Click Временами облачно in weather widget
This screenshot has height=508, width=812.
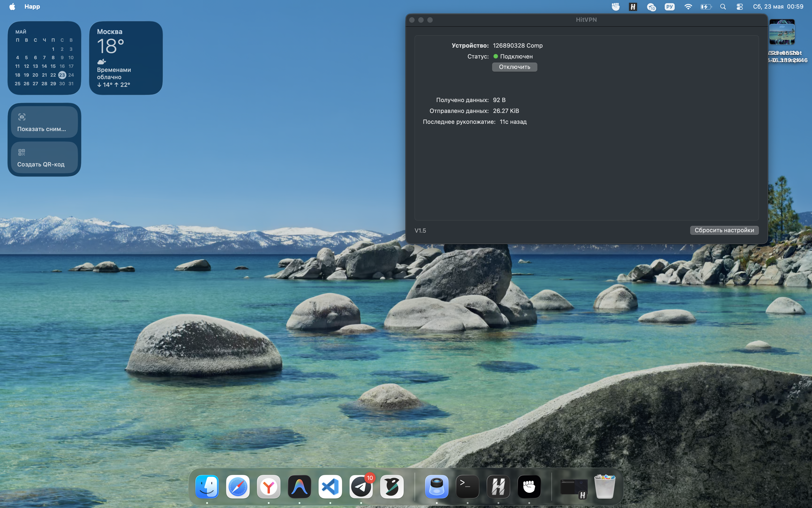point(114,73)
